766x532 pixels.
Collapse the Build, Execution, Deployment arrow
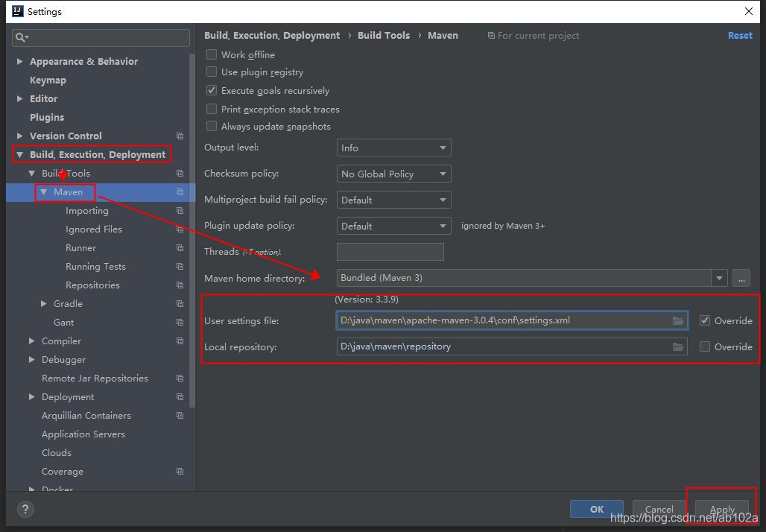coord(19,155)
